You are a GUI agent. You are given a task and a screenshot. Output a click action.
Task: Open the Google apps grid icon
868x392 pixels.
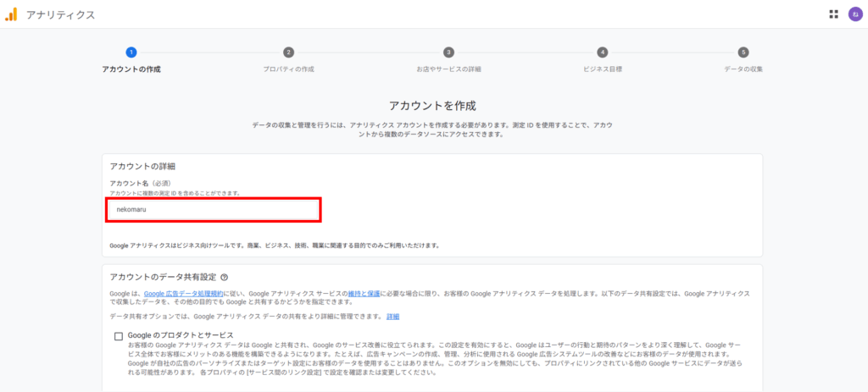(x=834, y=14)
